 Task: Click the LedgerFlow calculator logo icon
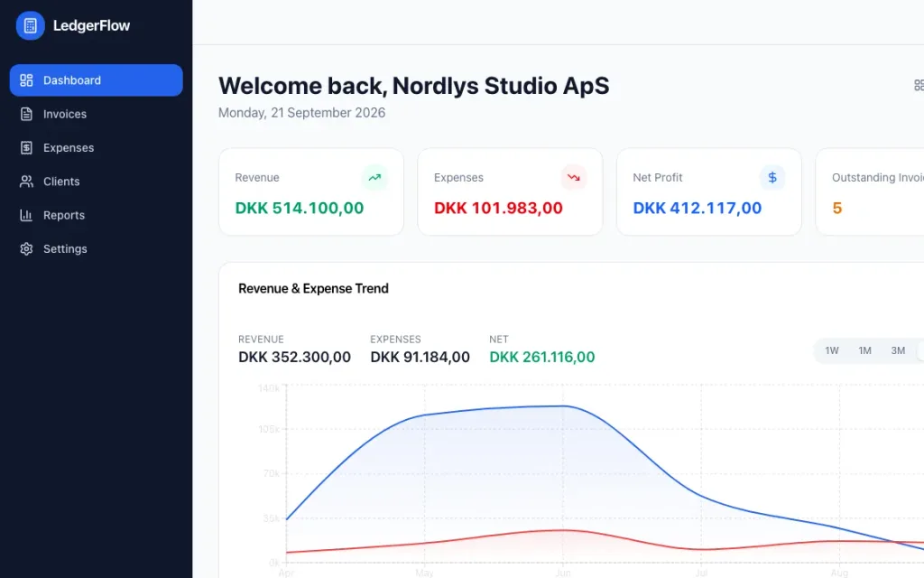coord(30,26)
